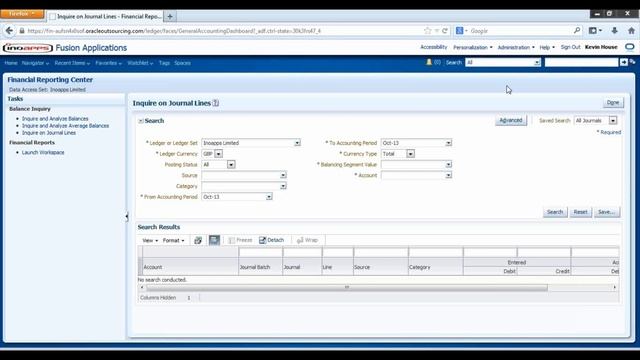Open the Account search dropdown
The image size is (640, 360).
tap(448, 176)
